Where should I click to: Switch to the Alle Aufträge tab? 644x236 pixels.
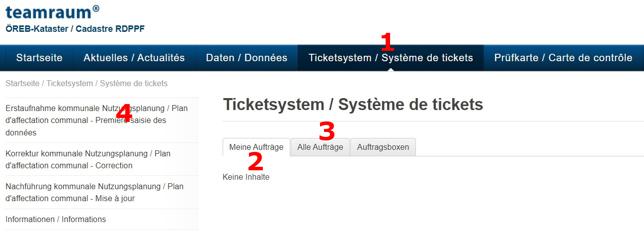[320, 147]
